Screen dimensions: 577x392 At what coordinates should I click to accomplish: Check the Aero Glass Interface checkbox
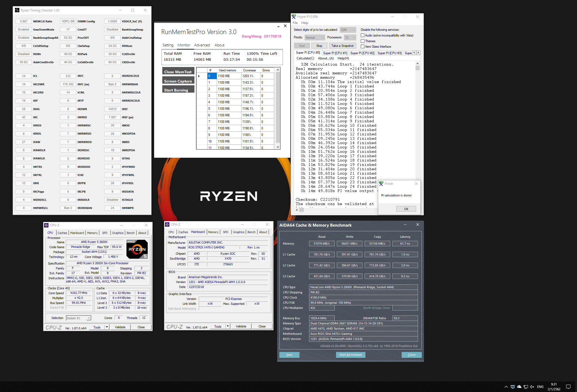point(362,47)
